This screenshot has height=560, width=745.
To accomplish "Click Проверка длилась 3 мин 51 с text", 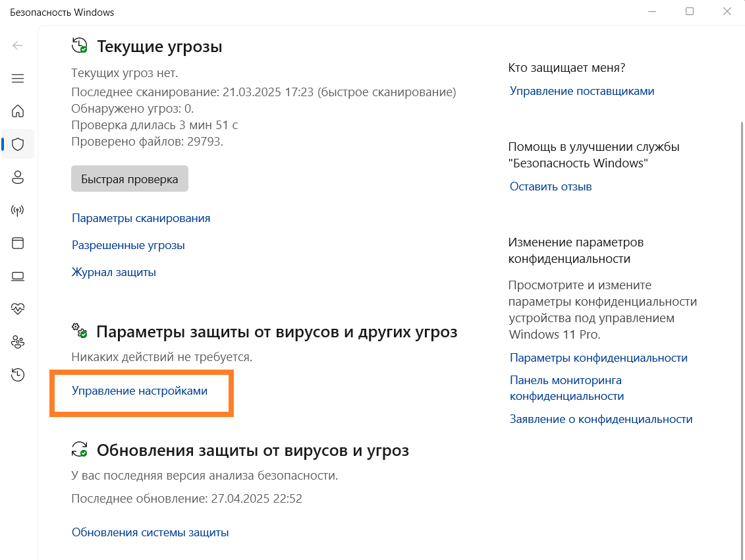I will coord(154,125).
